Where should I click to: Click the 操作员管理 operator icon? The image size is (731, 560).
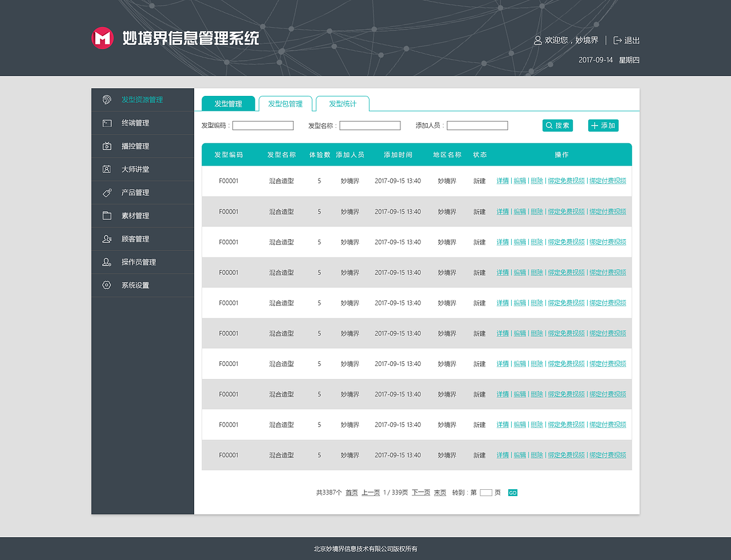click(106, 262)
